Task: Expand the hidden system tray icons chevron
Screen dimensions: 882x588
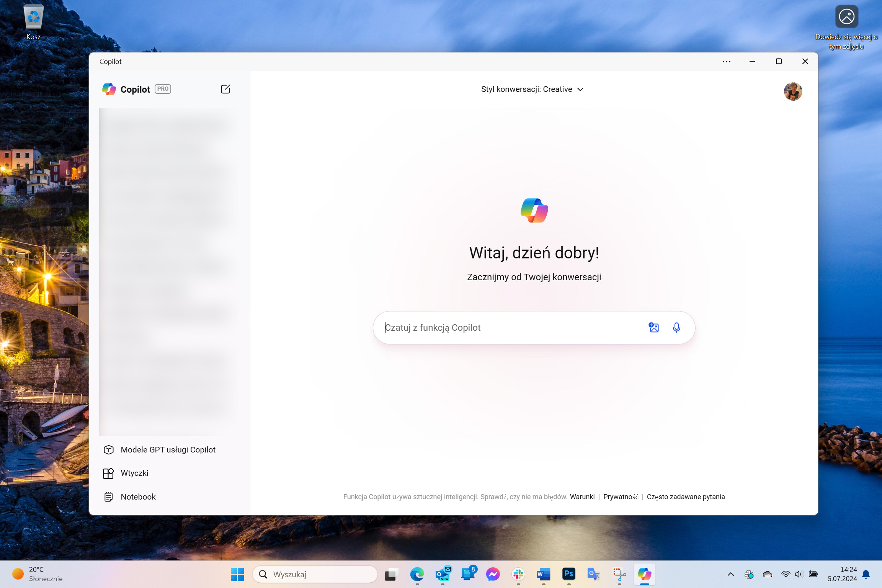Action: click(x=730, y=574)
